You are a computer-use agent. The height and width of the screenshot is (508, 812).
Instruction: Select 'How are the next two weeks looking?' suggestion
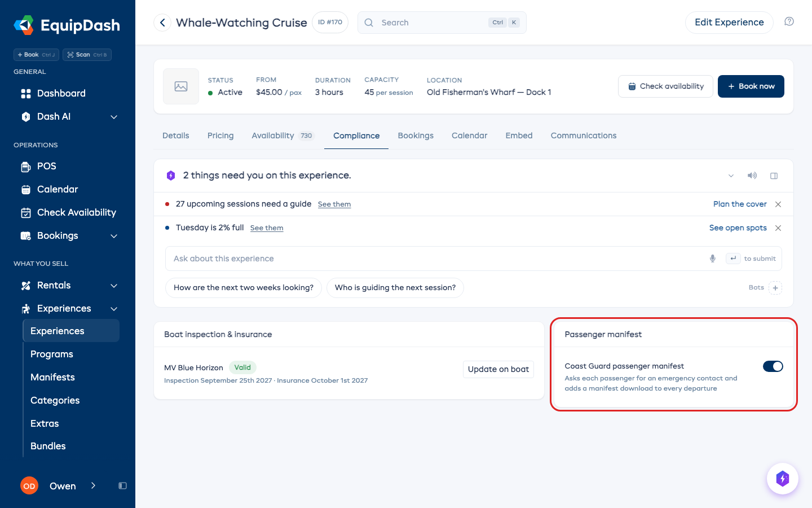(244, 288)
